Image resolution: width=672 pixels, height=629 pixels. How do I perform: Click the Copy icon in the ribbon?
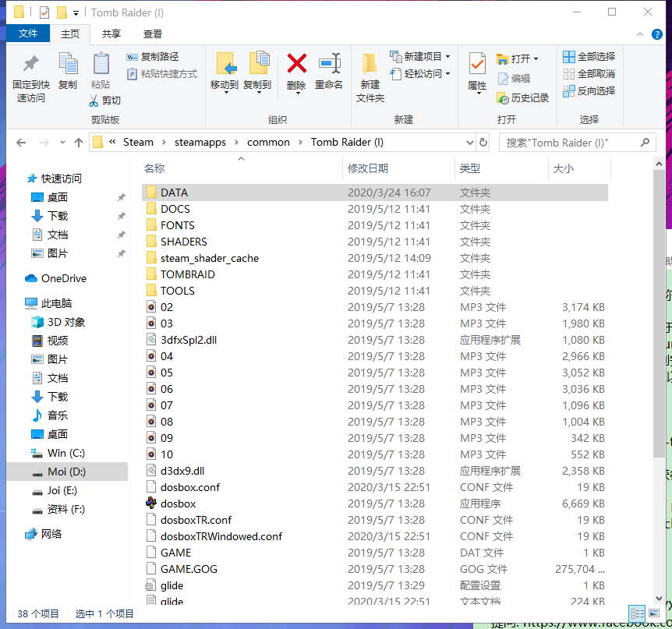(68, 71)
